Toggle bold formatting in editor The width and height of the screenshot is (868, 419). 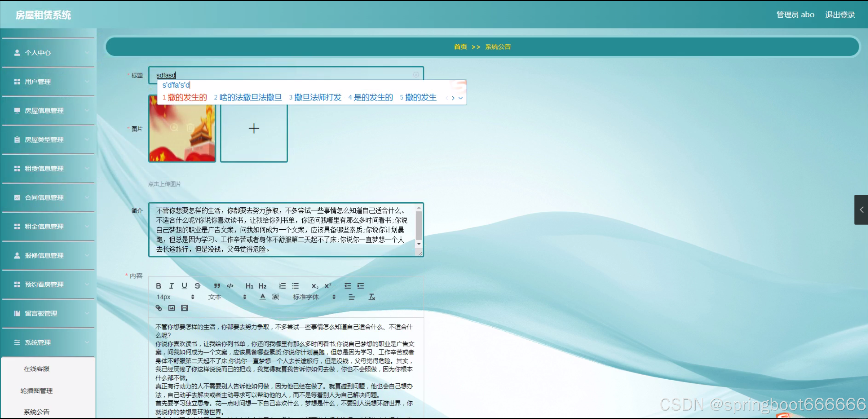tap(158, 286)
